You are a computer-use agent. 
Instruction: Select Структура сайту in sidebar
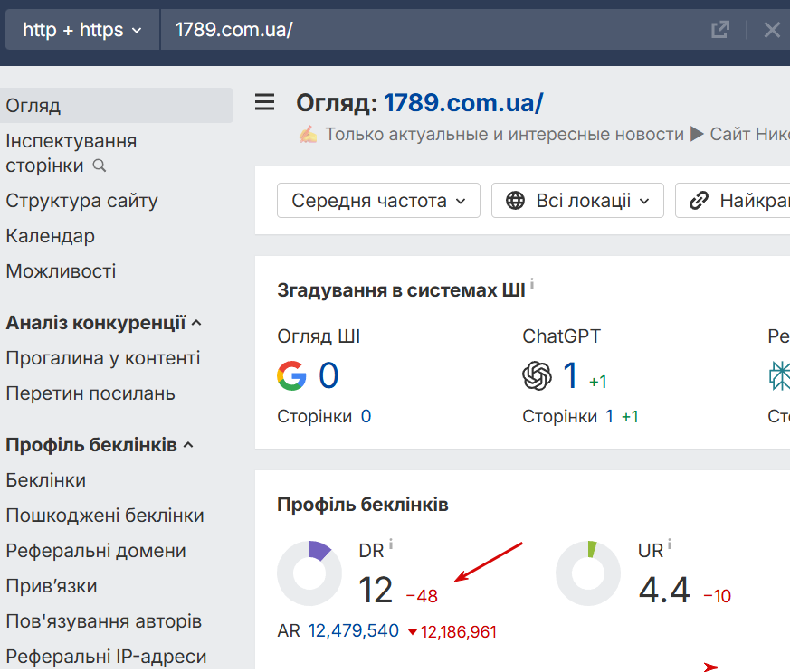81,201
